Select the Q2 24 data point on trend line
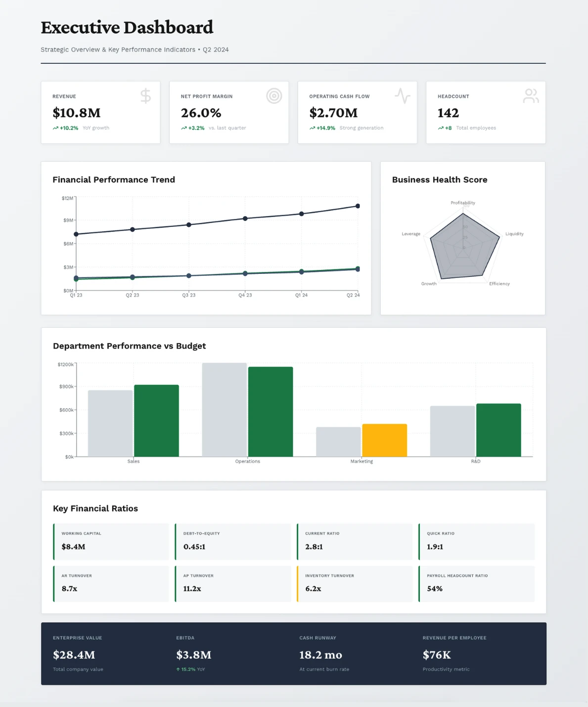Image resolution: width=588 pixels, height=707 pixels. tap(358, 206)
